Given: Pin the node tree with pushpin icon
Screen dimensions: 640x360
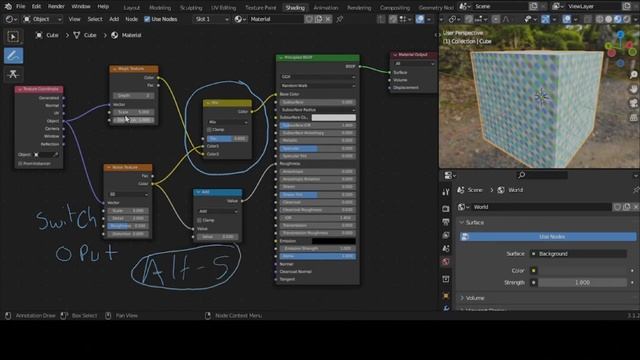Looking at the screenshot, I should (340, 19).
